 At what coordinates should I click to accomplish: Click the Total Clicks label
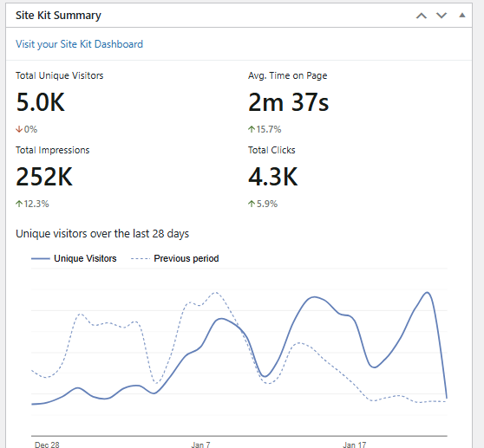tap(271, 150)
